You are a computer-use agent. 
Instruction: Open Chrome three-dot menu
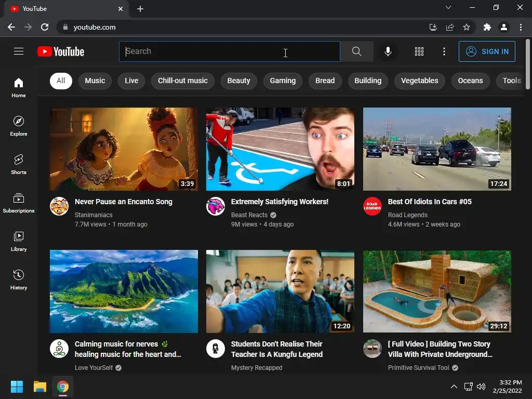tap(521, 27)
